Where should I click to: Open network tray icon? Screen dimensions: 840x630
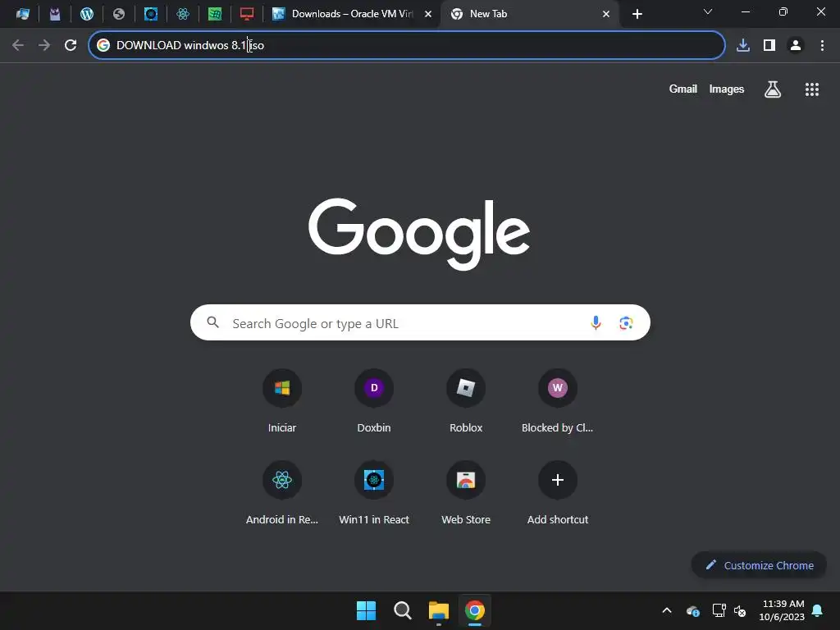719,610
